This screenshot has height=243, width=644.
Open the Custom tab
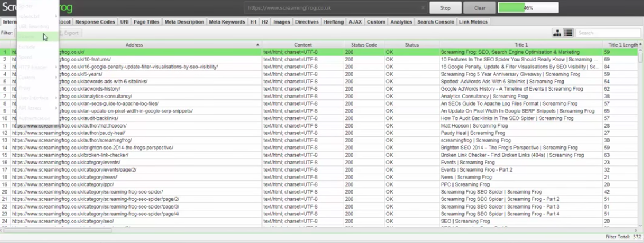376,22
